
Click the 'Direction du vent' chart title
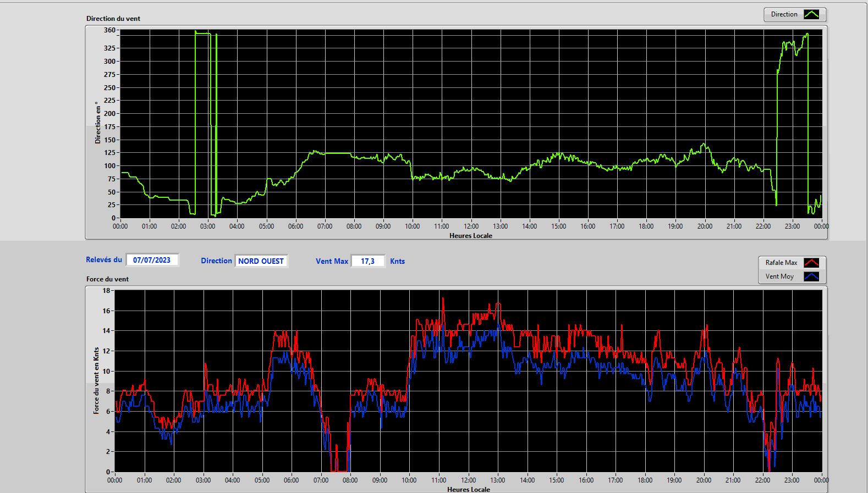point(113,18)
